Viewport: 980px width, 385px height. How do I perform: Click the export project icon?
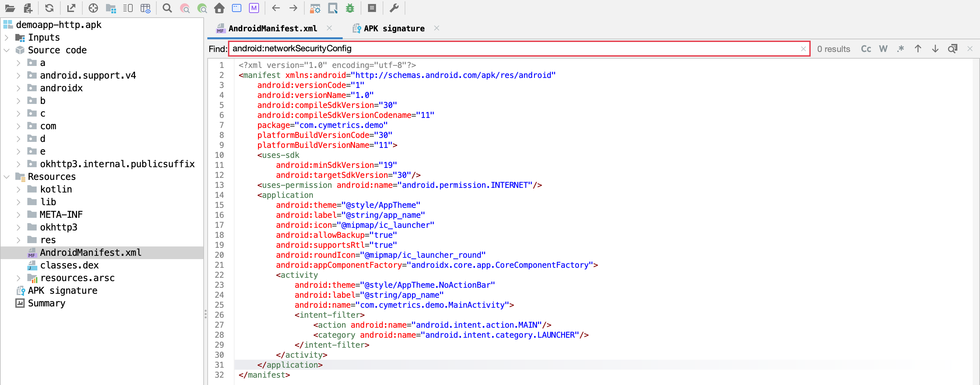(71, 8)
